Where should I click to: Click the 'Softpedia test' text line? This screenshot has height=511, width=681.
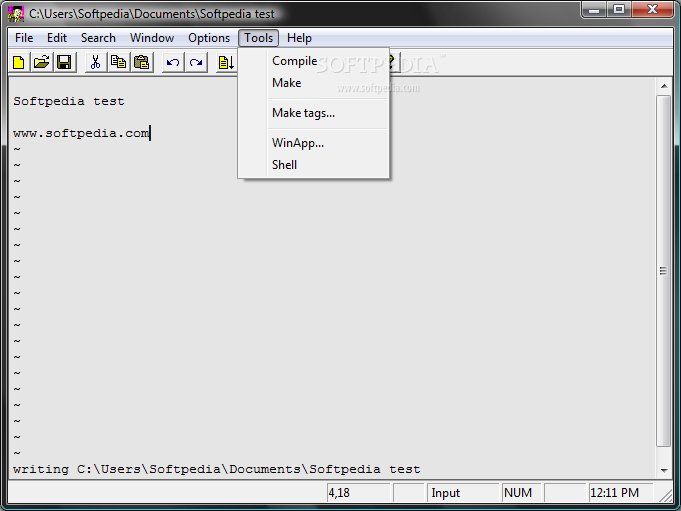pos(69,102)
